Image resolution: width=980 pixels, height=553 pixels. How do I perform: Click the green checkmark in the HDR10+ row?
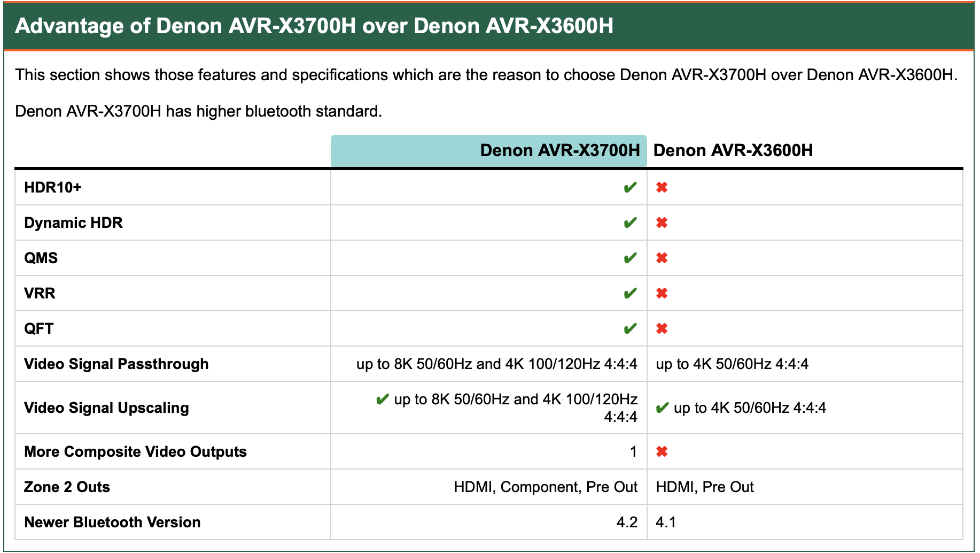[x=630, y=188]
